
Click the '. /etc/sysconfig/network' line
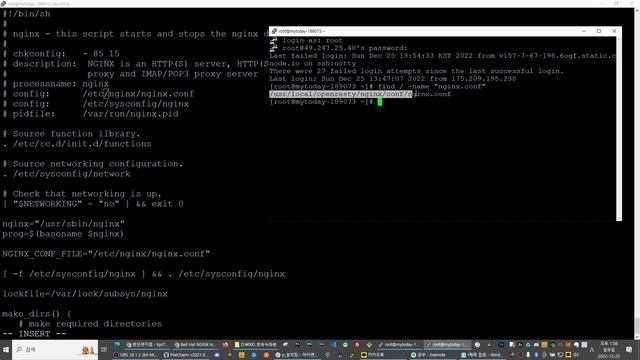tap(67, 174)
